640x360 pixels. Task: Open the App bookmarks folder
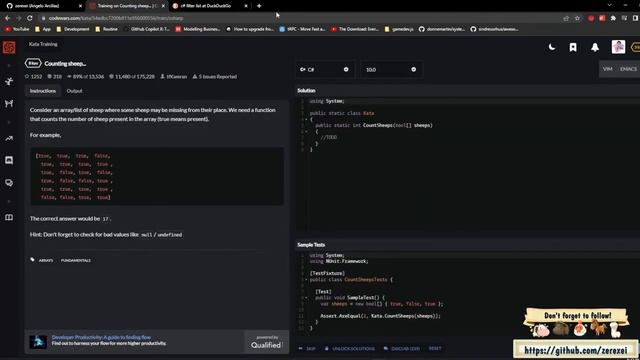(43, 29)
